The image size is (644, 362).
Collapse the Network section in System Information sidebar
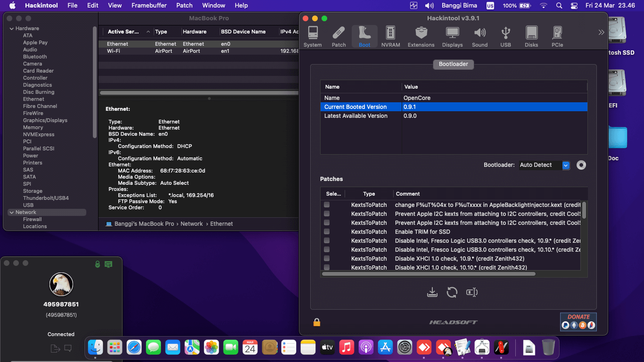pyautogui.click(x=12, y=213)
